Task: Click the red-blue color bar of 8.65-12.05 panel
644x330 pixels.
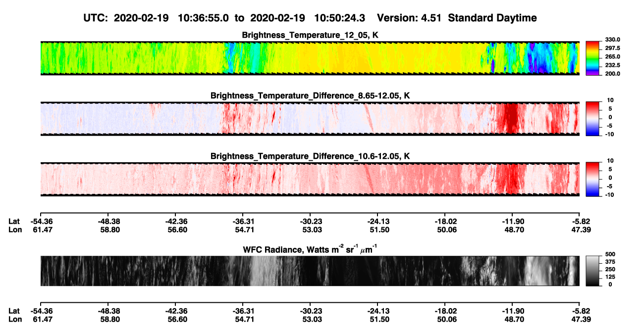Action: [593, 118]
